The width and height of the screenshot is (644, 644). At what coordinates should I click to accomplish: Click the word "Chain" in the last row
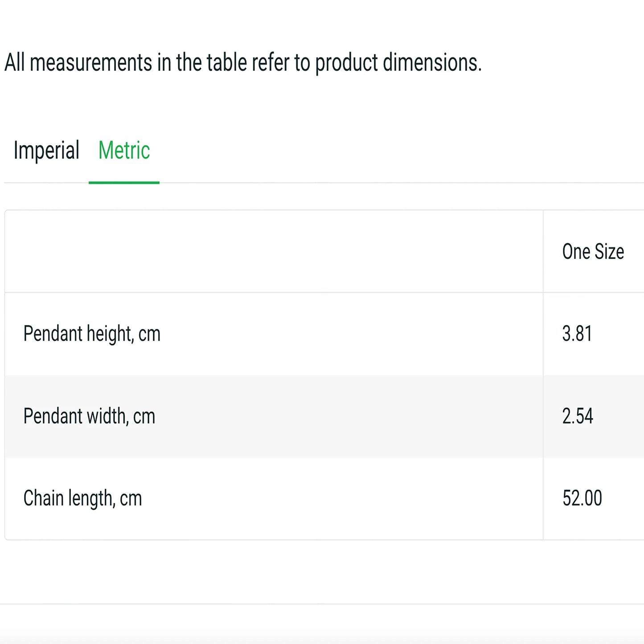tap(43, 498)
